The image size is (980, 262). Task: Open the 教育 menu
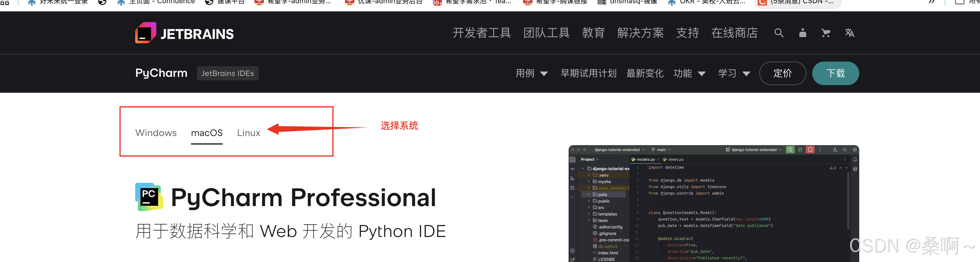(593, 33)
